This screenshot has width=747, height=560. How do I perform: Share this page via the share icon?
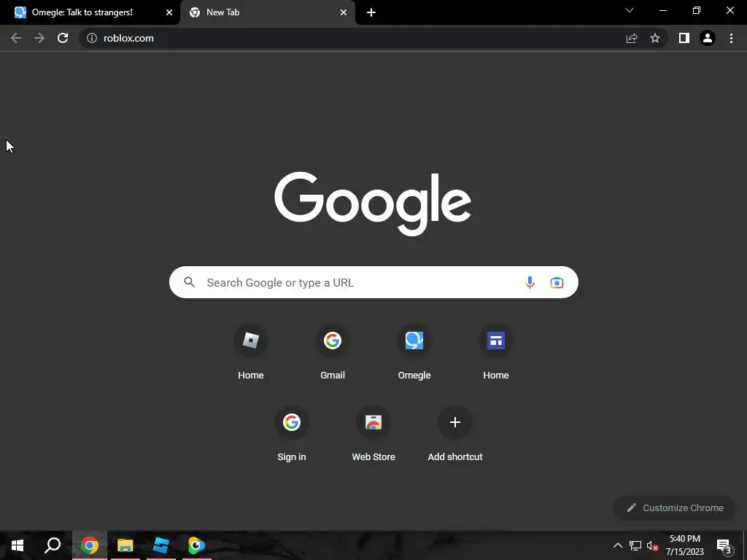point(632,38)
